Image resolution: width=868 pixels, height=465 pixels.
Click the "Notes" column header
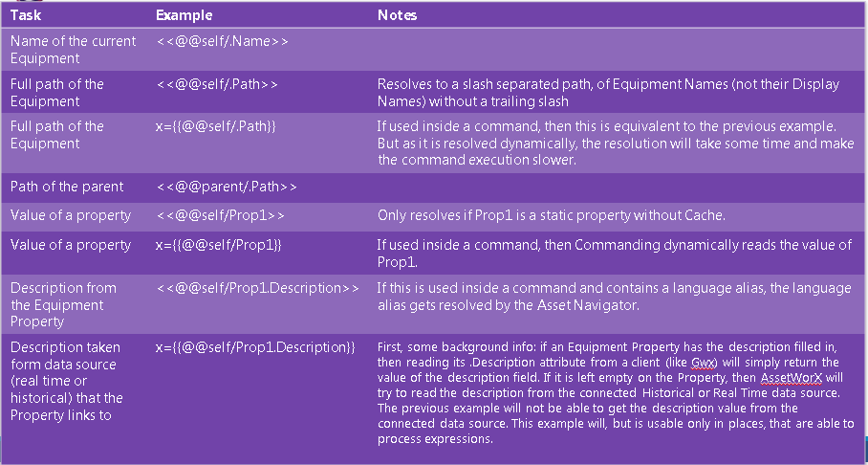coord(397,15)
